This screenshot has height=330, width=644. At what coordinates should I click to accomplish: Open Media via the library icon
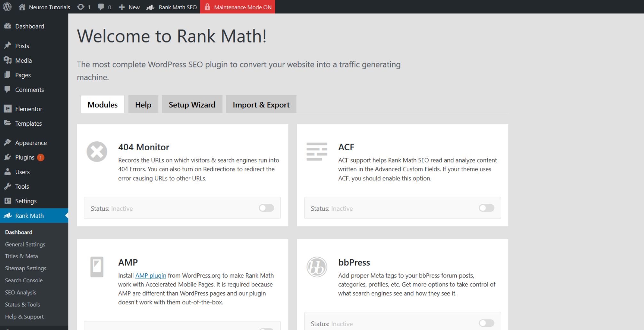[8, 60]
